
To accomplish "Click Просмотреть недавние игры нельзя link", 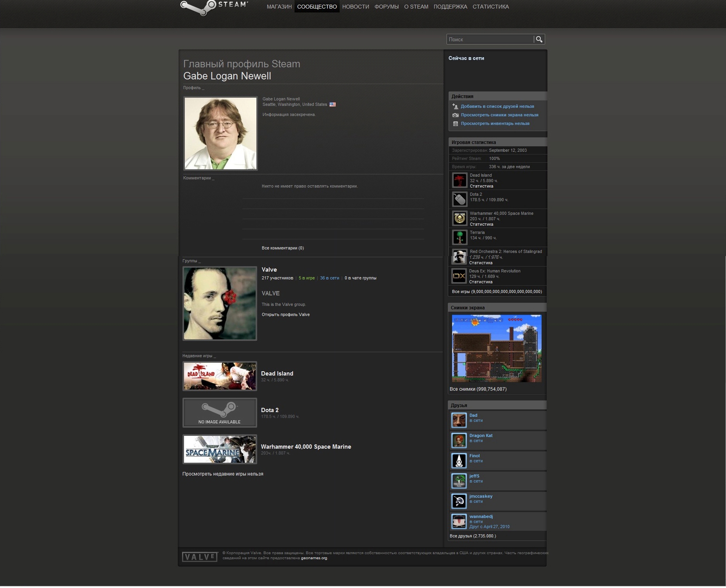I will pos(223,474).
